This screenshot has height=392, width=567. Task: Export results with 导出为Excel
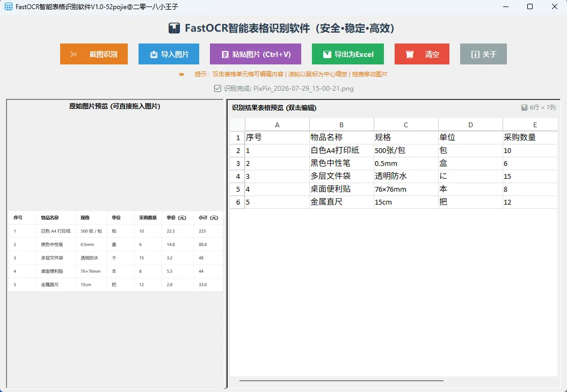348,54
